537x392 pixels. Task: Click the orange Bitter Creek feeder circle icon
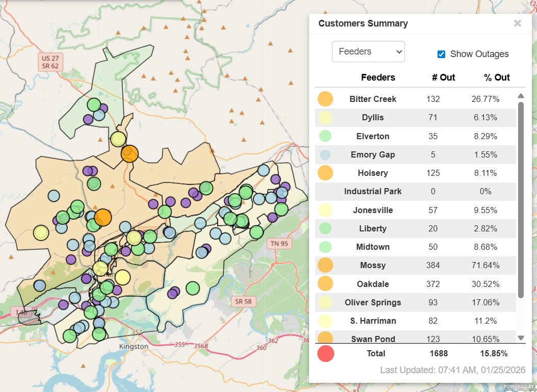pyautogui.click(x=325, y=99)
